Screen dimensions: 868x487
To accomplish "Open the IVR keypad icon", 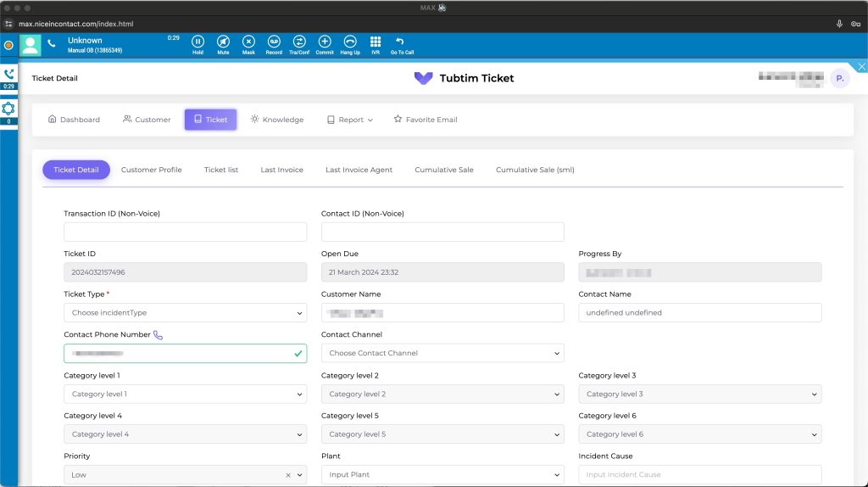I will click(376, 42).
